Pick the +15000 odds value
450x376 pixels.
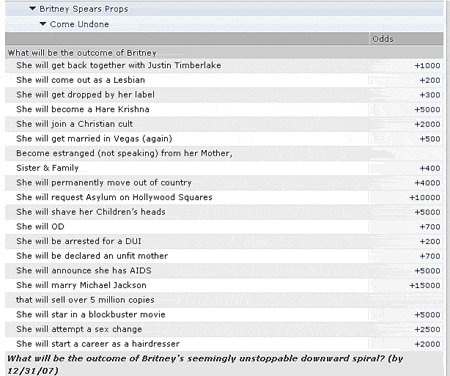425,286
